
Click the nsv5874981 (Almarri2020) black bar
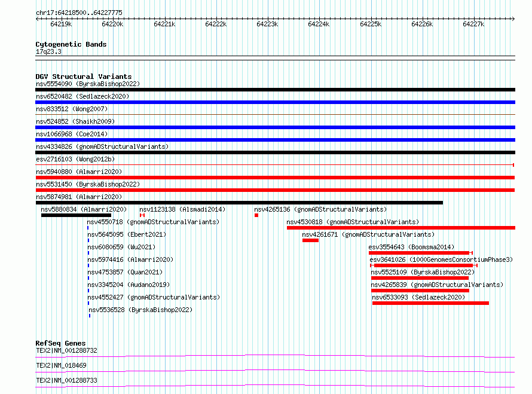click(x=239, y=203)
